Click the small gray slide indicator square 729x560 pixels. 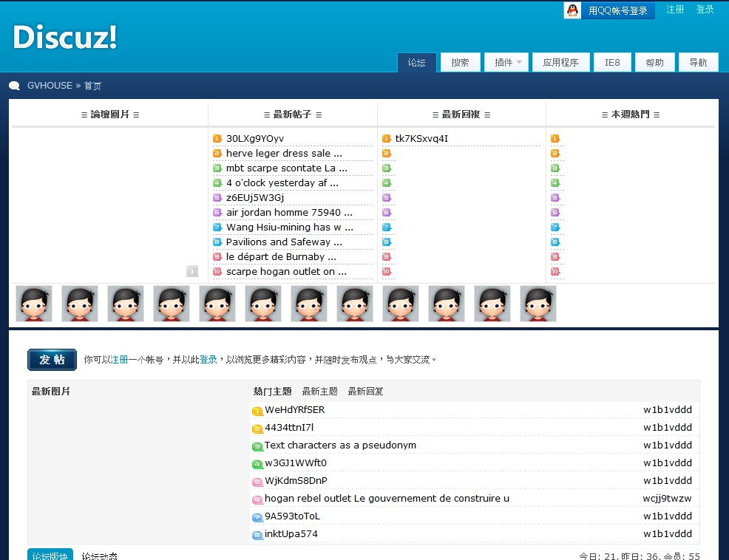(192, 271)
